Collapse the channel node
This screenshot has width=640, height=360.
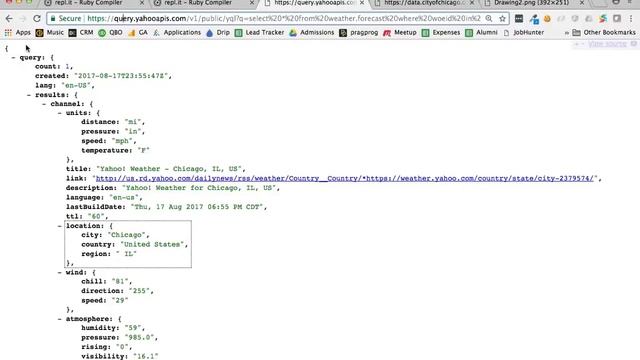(44, 104)
